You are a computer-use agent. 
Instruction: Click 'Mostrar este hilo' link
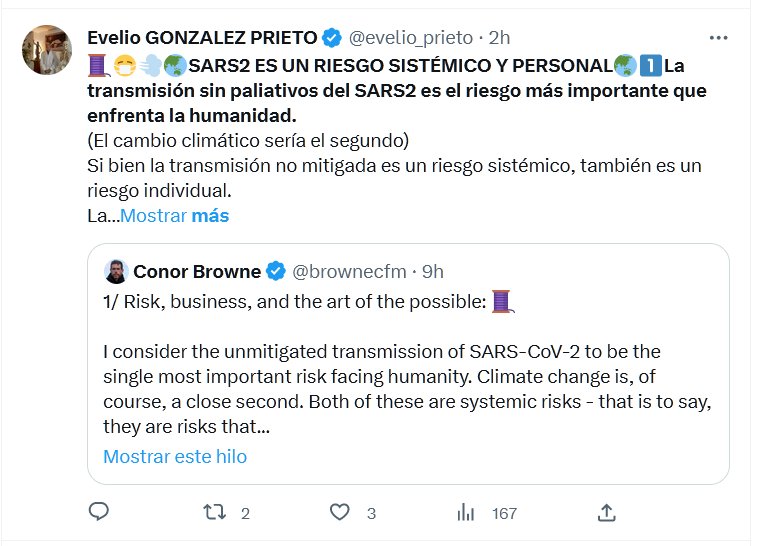click(x=175, y=457)
